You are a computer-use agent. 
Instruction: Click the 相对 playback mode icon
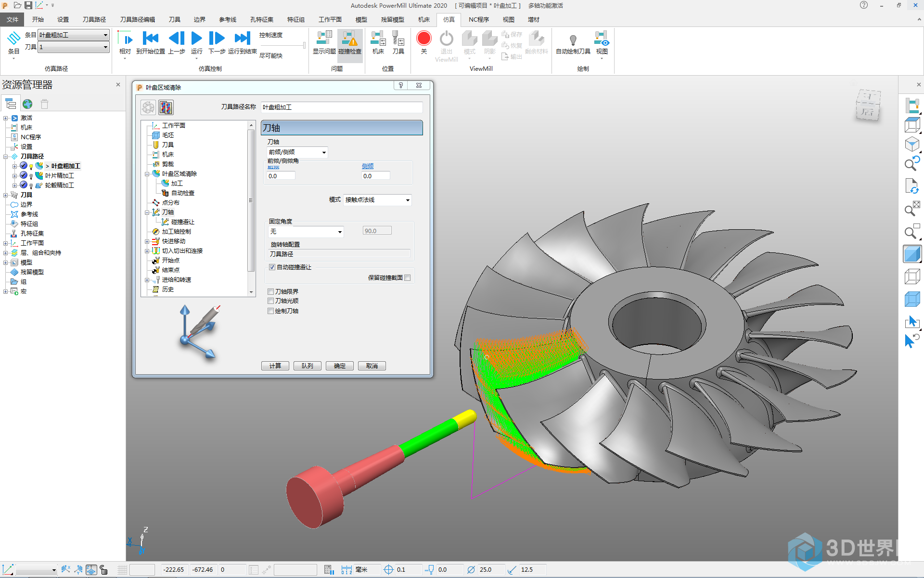(125, 39)
